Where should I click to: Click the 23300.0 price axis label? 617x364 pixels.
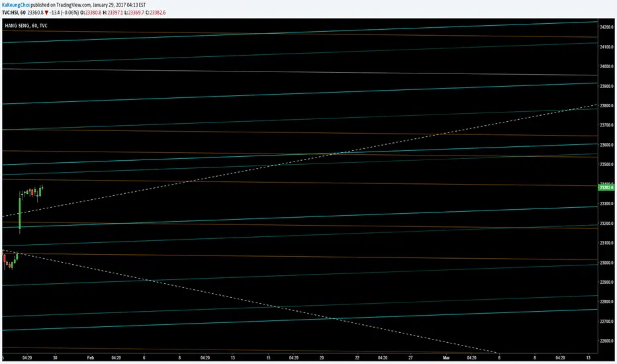tap(606, 204)
